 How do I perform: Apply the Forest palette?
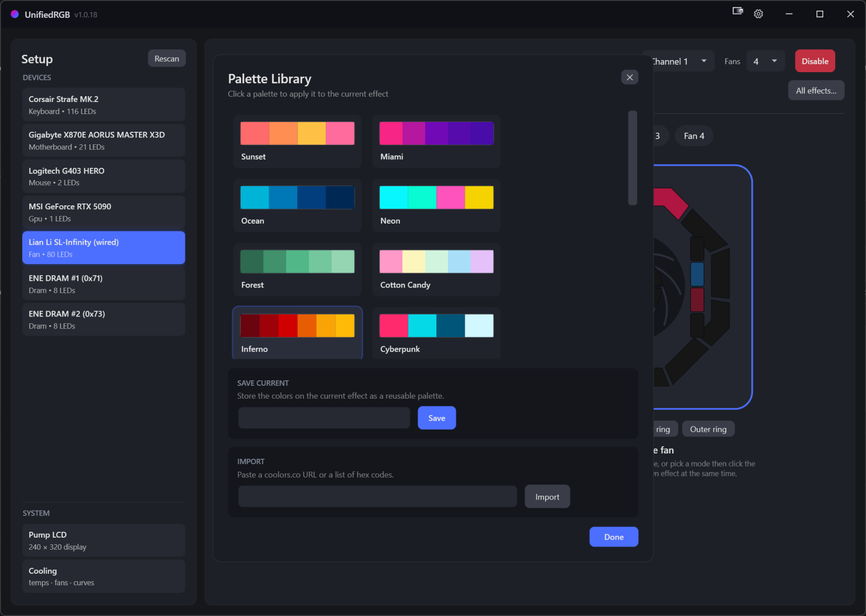click(297, 269)
